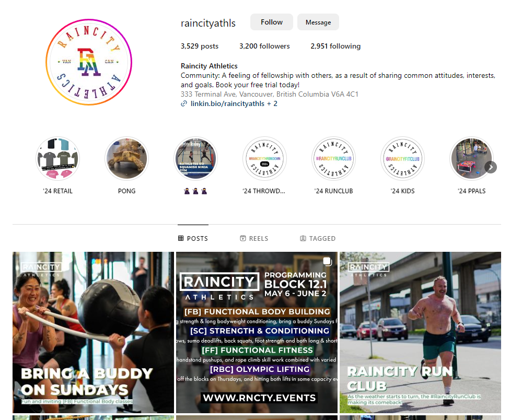Viewport: 510px width, 420px height.
Task: View the 3,200 followers list
Action: coord(264,46)
